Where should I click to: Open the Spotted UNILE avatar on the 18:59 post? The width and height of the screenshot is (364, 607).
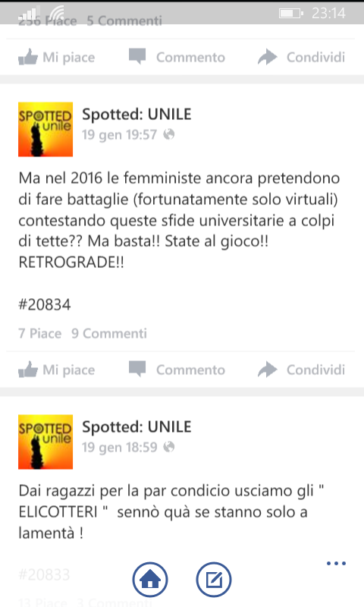45,442
